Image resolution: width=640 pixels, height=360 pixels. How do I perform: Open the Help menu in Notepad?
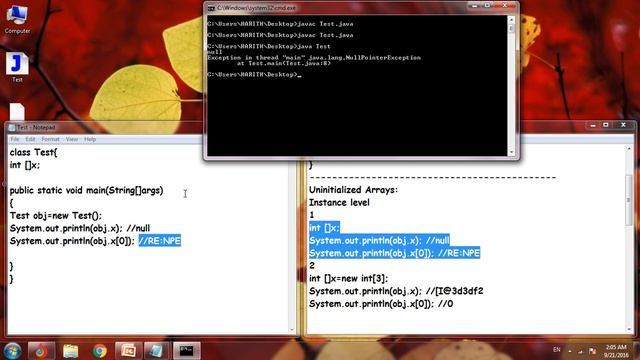coord(90,139)
